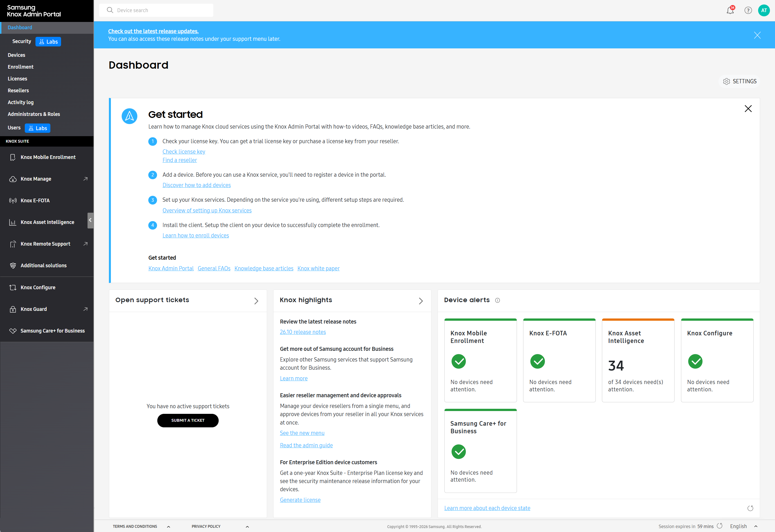Click the Knox Remote Support icon
The width and height of the screenshot is (775, 532).
pyautogui.click(x=13, y=244)
